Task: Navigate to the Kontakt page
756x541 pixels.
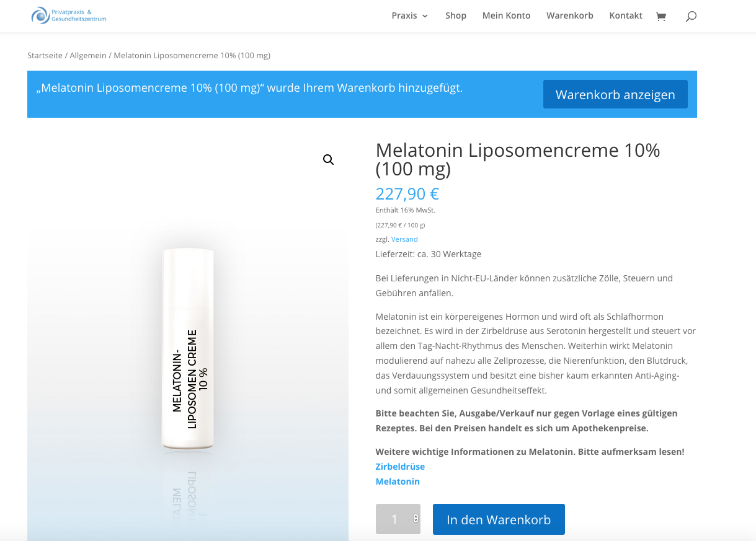Action: 626,15
